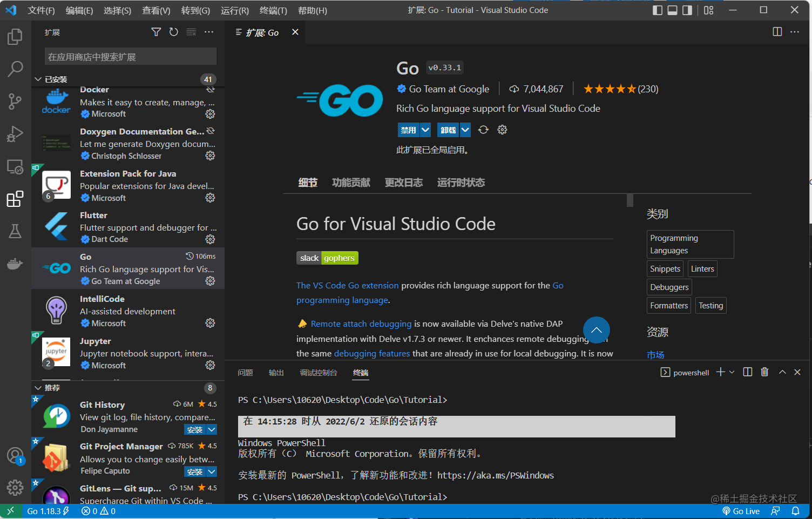The image size is (812, 519).
Task: Collapse the 已安装 installed section
Action: pos(38,79)
